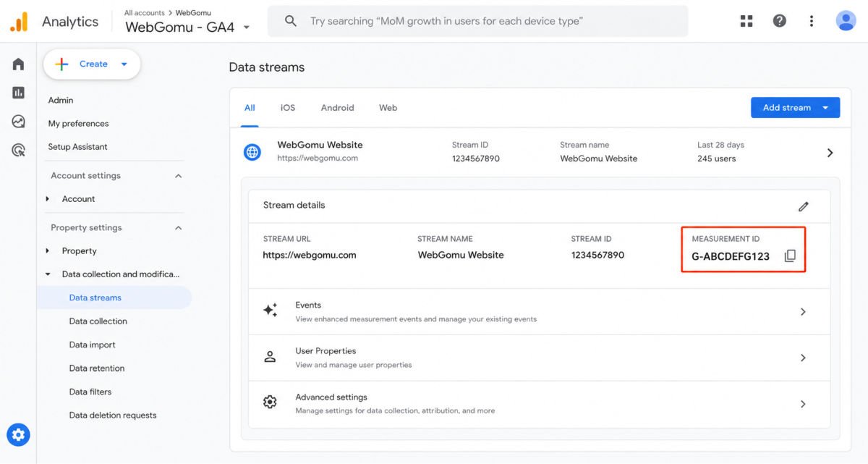868x464 pixels.
Task: Click the Admin gear icon at bottom left
Action: coord(18,435)
